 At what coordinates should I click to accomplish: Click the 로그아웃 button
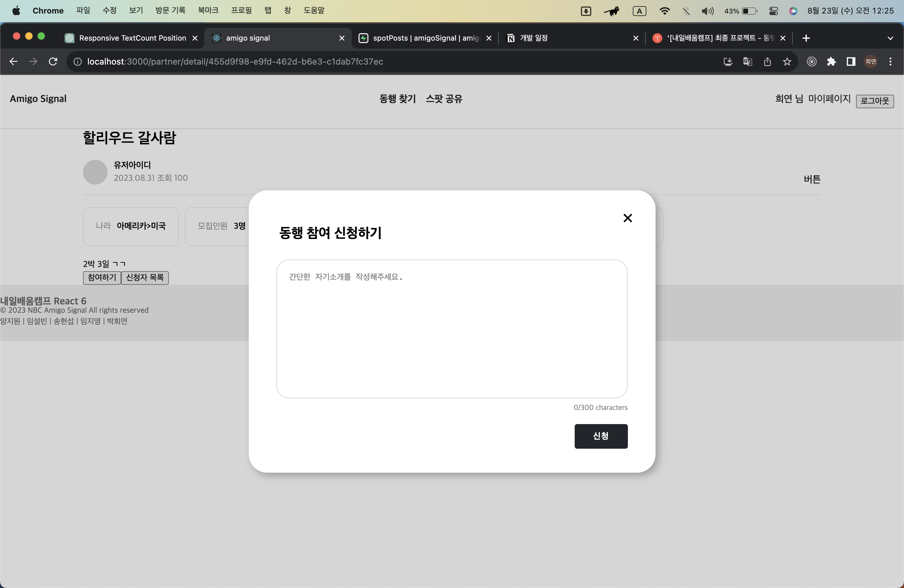point(874,101)
